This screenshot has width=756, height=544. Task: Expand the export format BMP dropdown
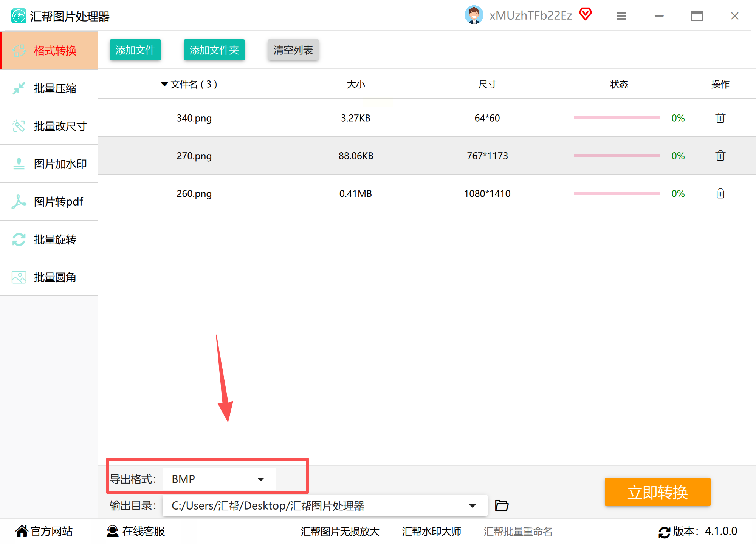(x=260, y=479)
